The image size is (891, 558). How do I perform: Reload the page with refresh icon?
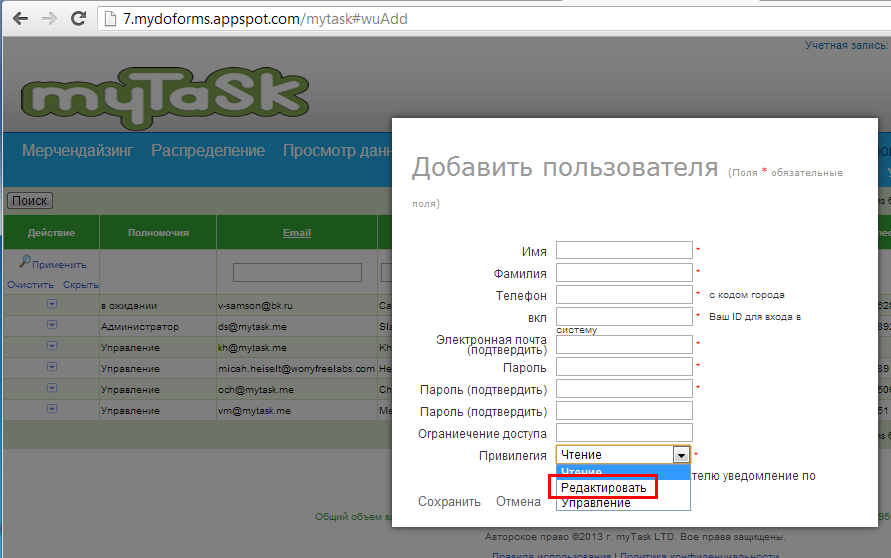pos(79,19)
